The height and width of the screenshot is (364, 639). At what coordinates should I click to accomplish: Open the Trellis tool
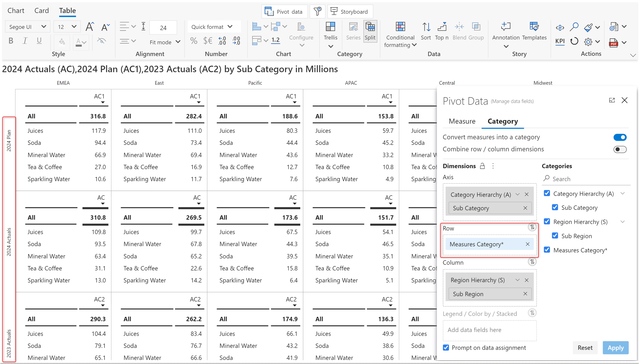point(330,27)
